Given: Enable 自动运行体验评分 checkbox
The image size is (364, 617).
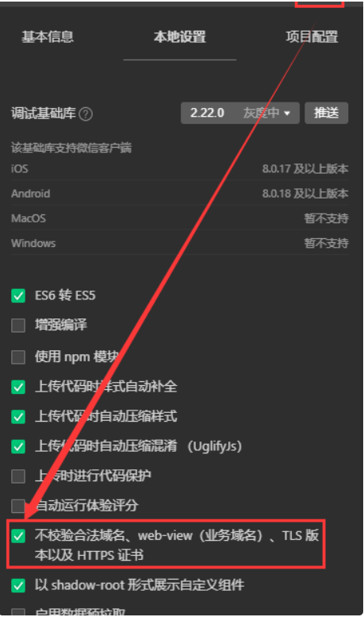Looking at the screenshot, I should [x=18, y=506].
